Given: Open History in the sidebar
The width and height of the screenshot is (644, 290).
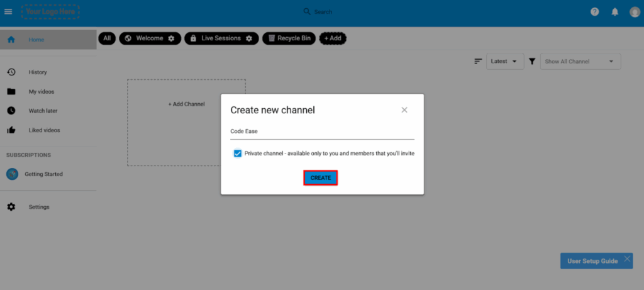Looking at the screenshot, I should (38, 72).
